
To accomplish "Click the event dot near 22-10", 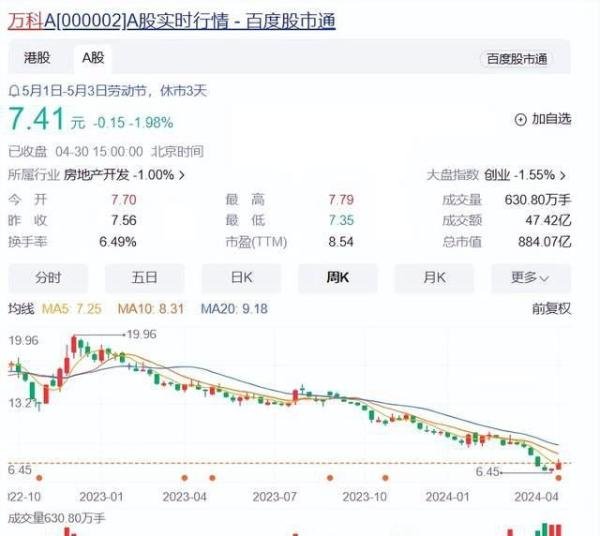I will pyautogui.click(x=39, y=478).
